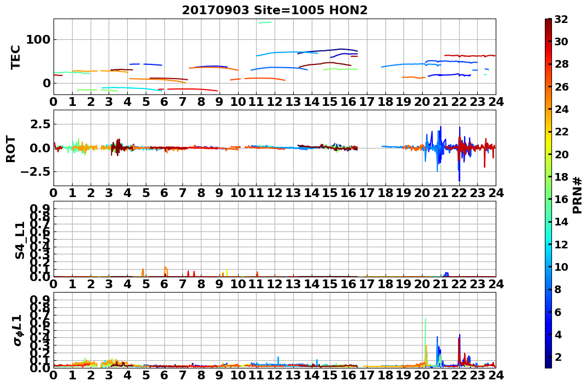Click colorbar tick label "28"
The width and height of the screenshot is (588, 387).
click(x=561, y=64)
